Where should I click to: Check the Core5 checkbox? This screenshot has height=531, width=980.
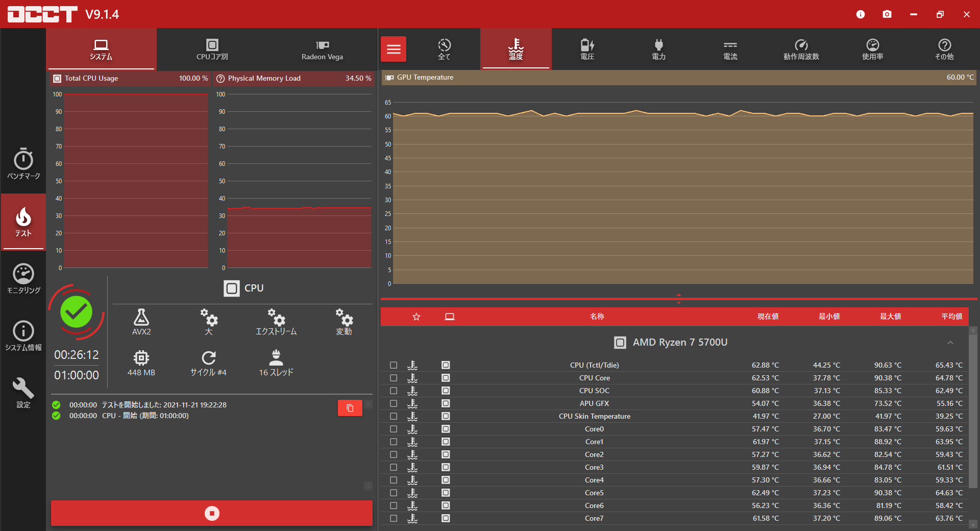point(394,493)
